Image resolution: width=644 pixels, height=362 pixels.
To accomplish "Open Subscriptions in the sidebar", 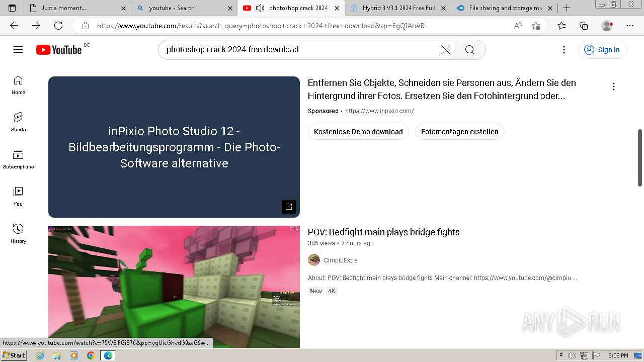I will coord(18,159).
